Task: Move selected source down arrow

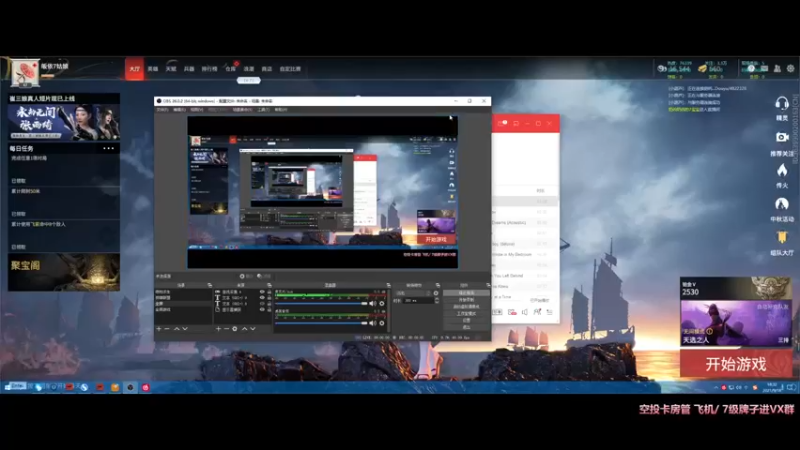Action: [x=253, y=329]
